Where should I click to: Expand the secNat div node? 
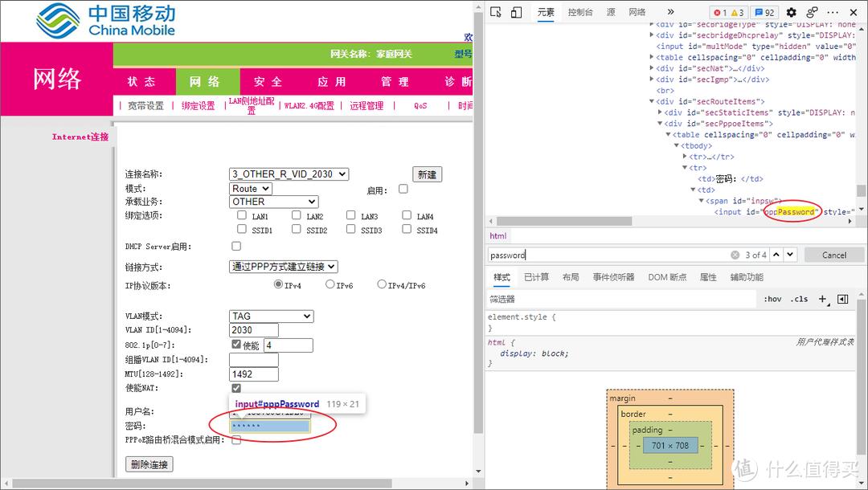pos(652,69)
